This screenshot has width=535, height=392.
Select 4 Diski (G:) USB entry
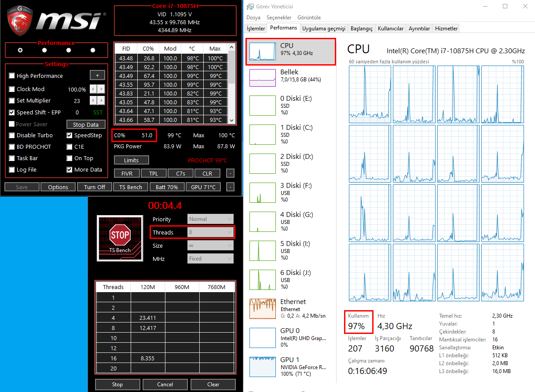pos(290,222)
